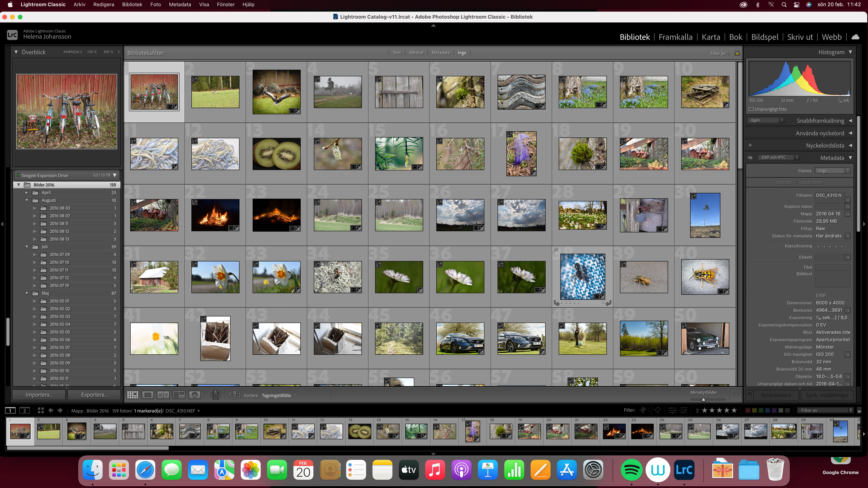Toggle metadata eye visibility icon
Image resolution: width=868 pixels, height=488 pixels.
point(750,158)
